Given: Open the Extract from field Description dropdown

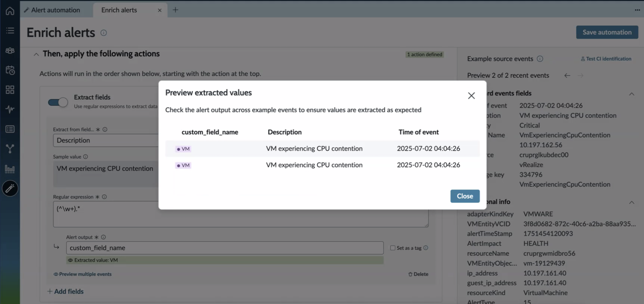Looking at the screenshot, I should (x=106, y=140).
